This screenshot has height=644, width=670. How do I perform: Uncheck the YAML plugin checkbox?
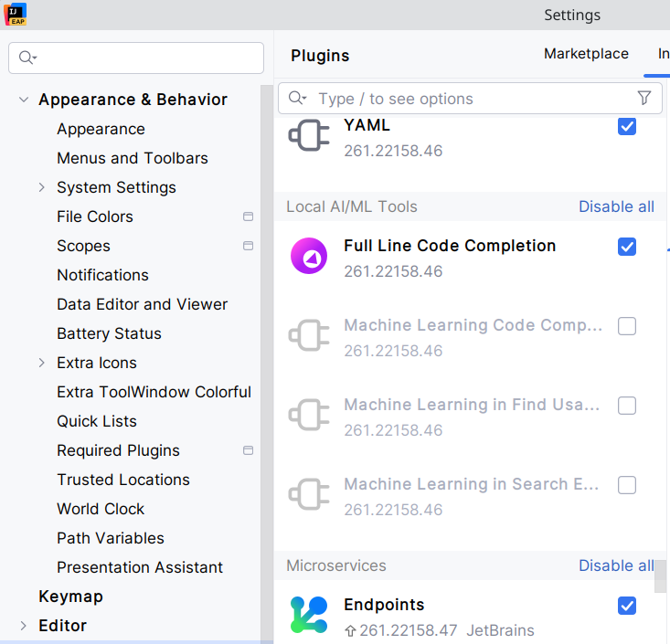point(627,126)
